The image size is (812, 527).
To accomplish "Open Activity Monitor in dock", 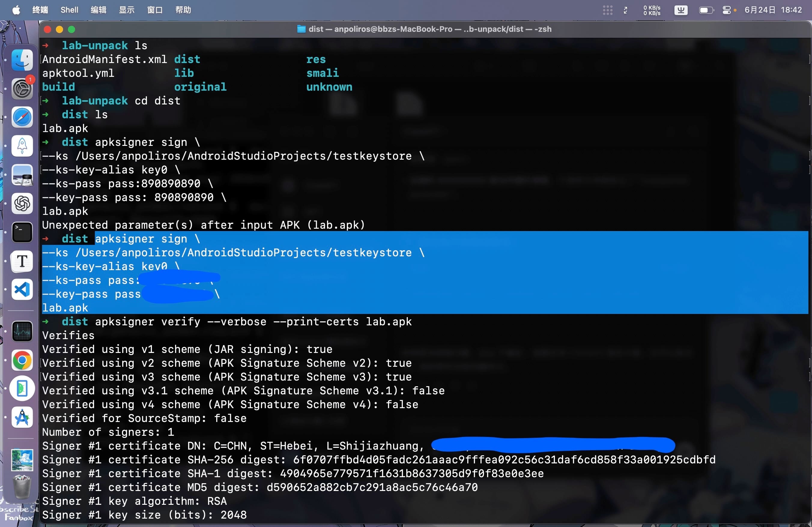I will [x=22, y=331].
